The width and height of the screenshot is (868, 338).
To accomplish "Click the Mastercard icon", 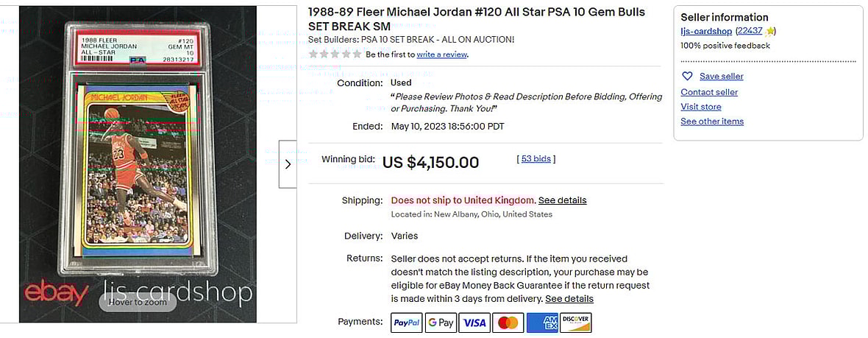I will coord(508,323).
